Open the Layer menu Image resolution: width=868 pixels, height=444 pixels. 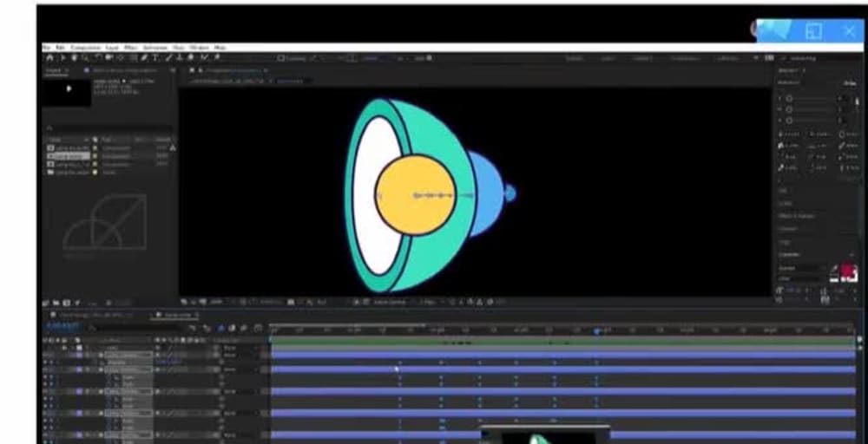112,48
